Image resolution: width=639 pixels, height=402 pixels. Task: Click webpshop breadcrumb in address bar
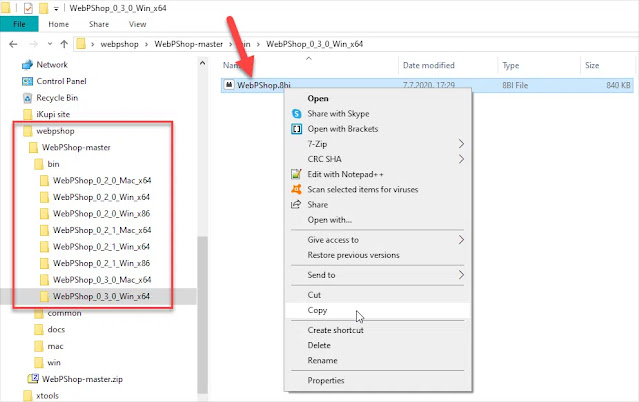[119, 44]
